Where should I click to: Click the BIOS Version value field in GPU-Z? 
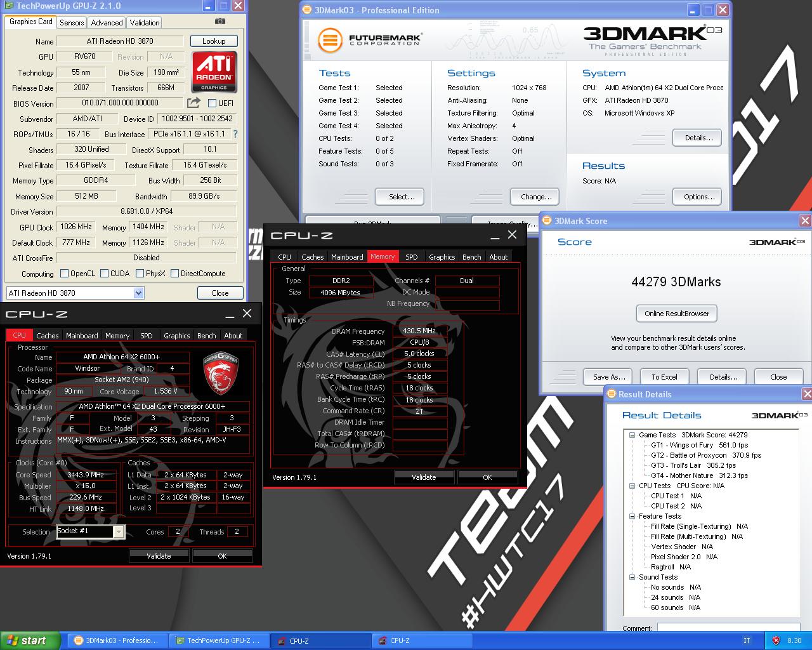(x=120, y=103)
